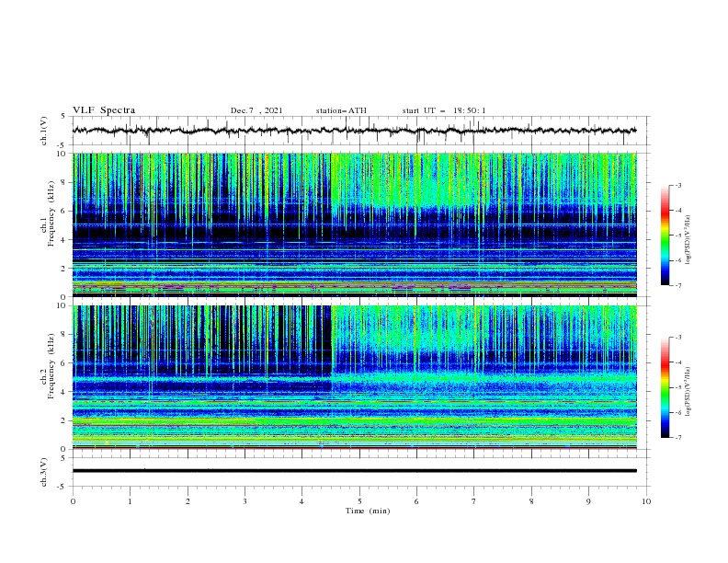Click the time axis tick label "5"
The image size is (728, 563).
click(x=359, y=501)
